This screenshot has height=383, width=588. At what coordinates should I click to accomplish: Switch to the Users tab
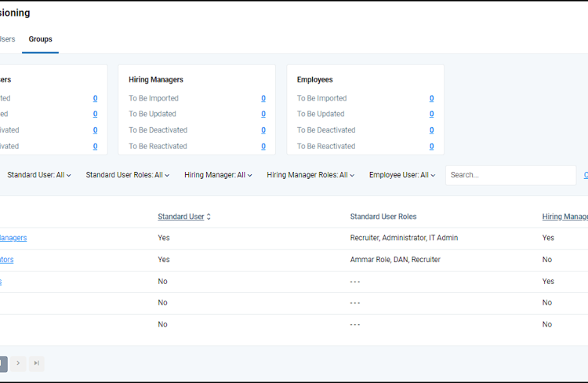point(7,39)
